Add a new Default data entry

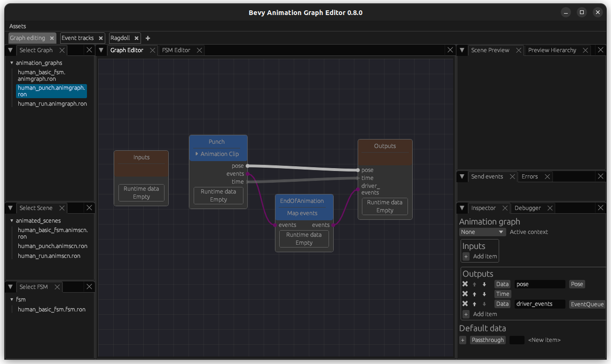(x=462, y=340)
